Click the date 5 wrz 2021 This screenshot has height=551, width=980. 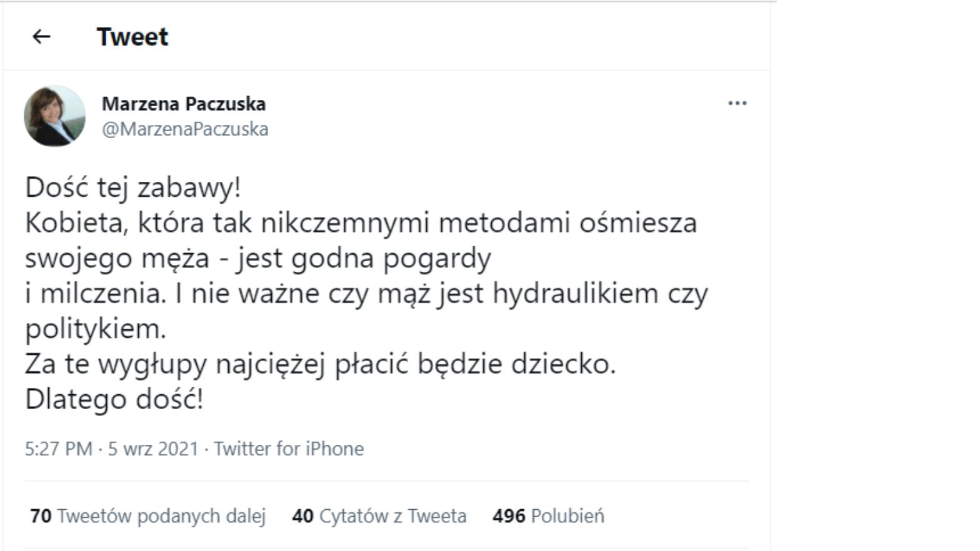pos(153,449)
